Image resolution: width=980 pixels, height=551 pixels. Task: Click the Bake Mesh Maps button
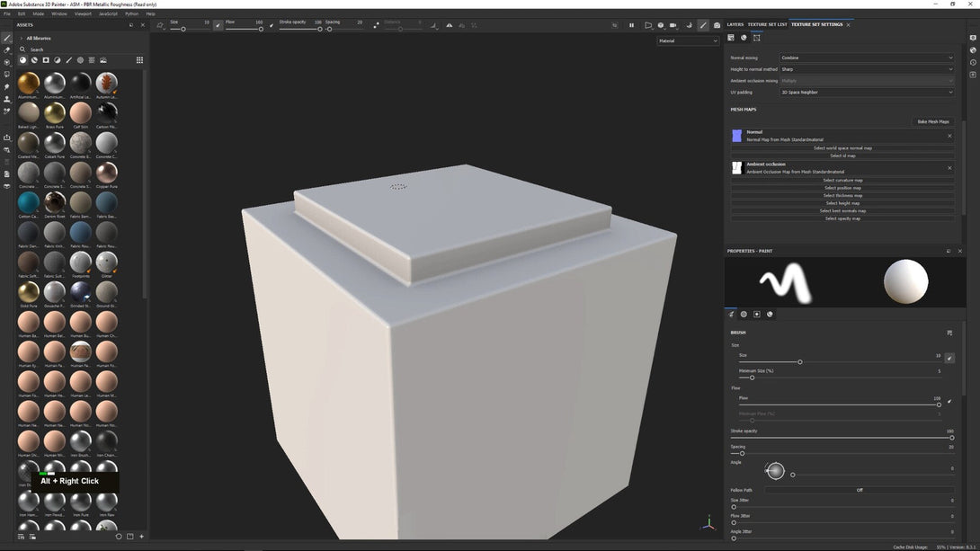[x=933, y=122]
